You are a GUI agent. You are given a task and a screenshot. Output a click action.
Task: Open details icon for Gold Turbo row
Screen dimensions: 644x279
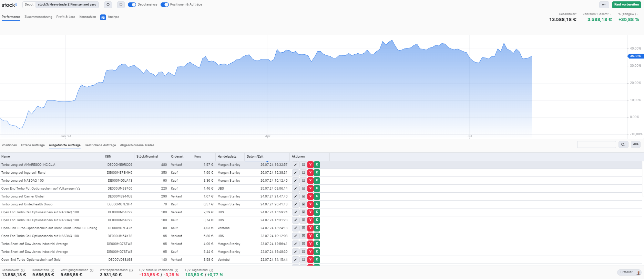(x=303, y=260)
